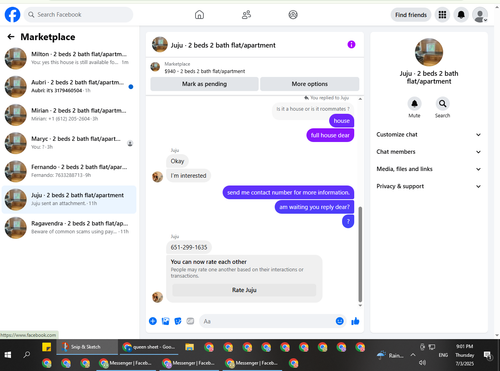Expand Privacy & support section
The width and height of the screenshot is (500, 371).
click(429, 186)
